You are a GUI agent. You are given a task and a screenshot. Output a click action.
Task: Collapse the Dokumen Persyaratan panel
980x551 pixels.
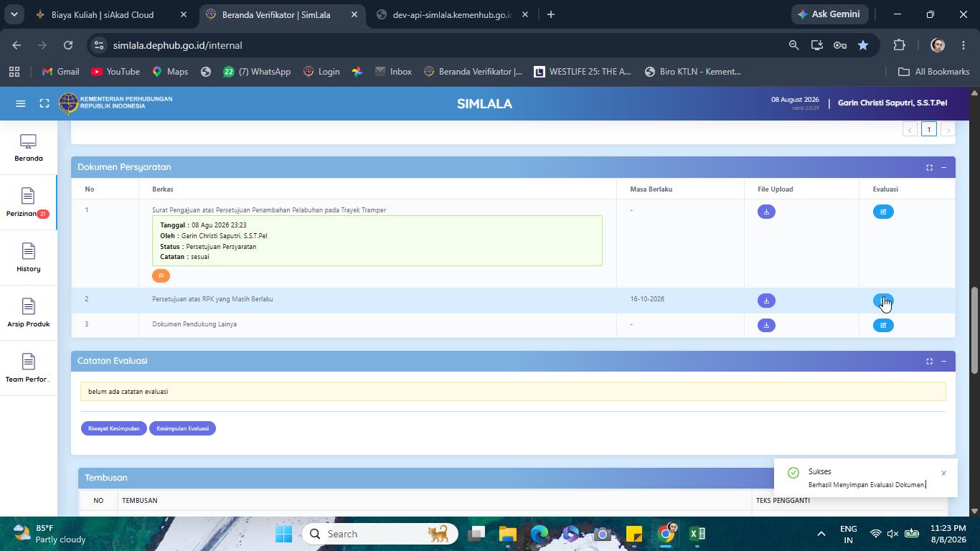tap(943, 167)
